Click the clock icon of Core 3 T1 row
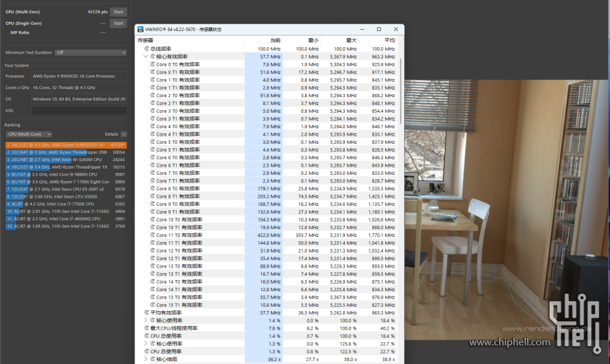Image resolution: width=610 pixels, height=364 pixels. coord(152,119)
